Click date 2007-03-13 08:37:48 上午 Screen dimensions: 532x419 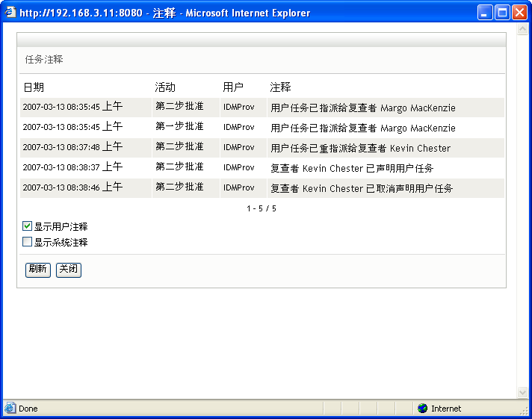pos(72,147)
